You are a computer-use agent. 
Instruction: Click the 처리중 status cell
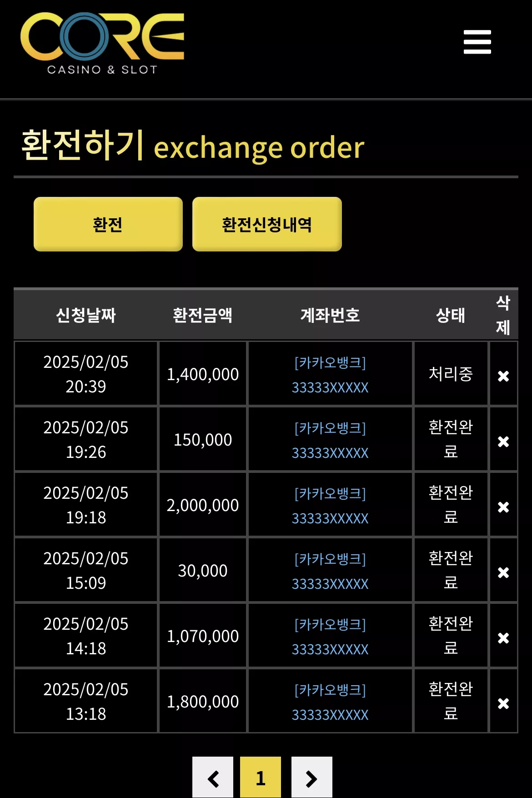pos(451,374)
